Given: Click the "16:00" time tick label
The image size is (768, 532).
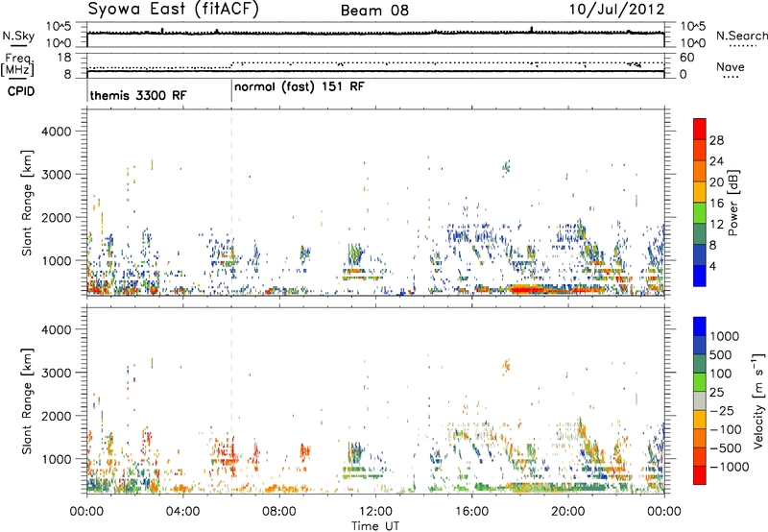Looking at the screenshot, I should point(471,512).
